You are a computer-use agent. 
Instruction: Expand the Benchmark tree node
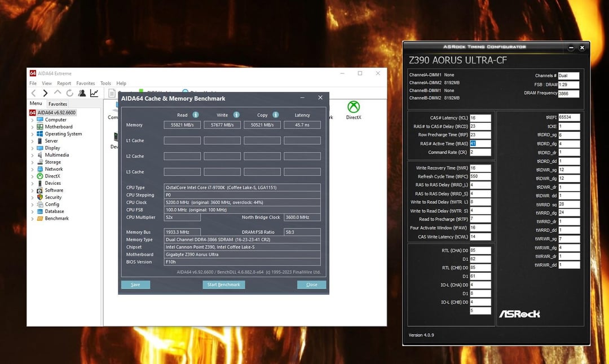pyautogui.click(x=32, y=219)
